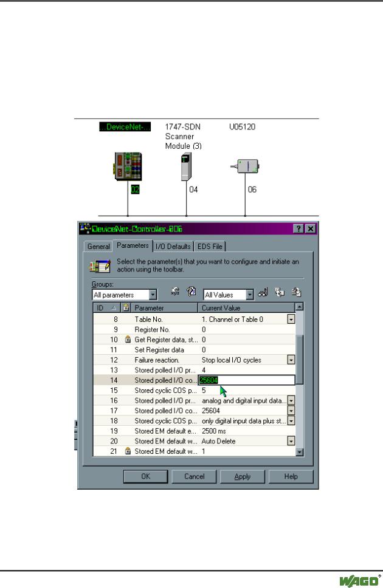The height and width of the screenshot is (588, 383).
Task: Click the context help question mark button
Action: click(x=298, y=229)
